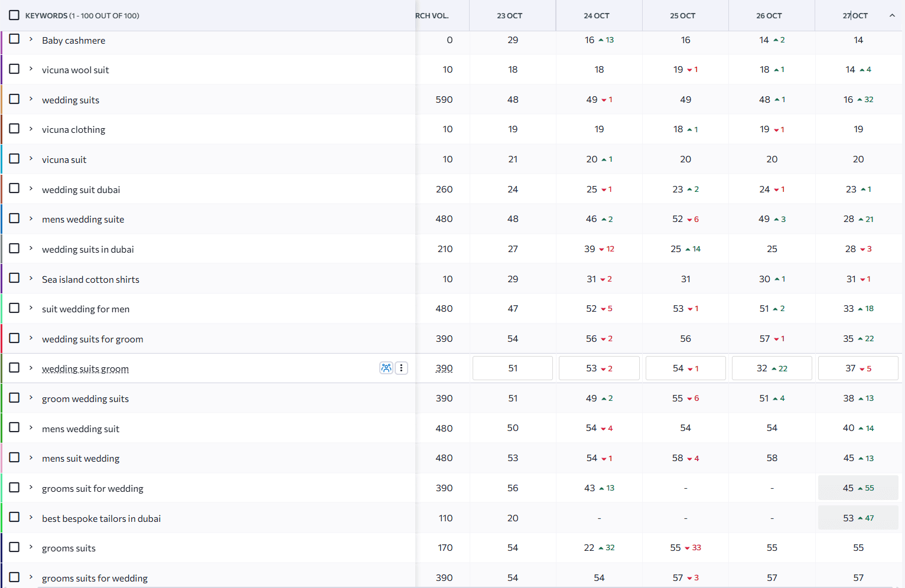Click 25 Oct rank for wedding suits in dubai

click(685, 249)
